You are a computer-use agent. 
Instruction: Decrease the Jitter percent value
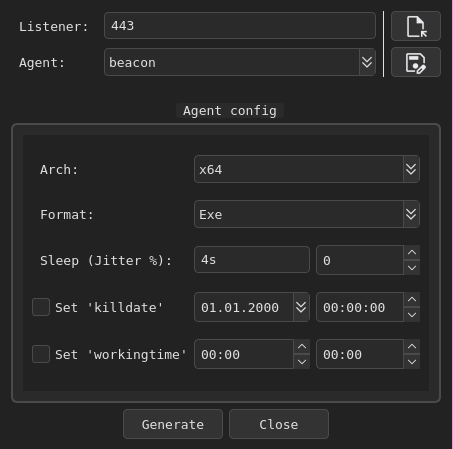412,268
